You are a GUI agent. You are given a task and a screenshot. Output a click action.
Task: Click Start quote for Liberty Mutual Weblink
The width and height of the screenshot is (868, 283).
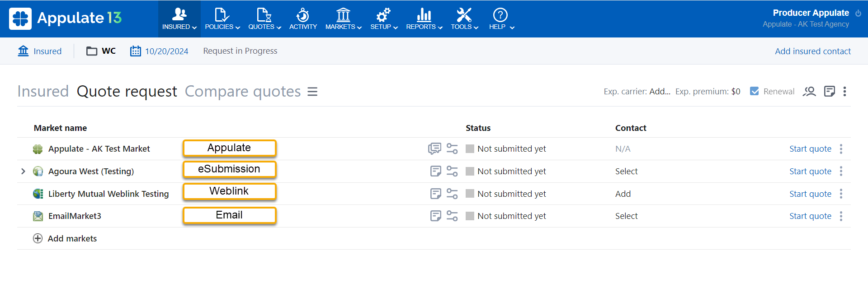[810, 194]
